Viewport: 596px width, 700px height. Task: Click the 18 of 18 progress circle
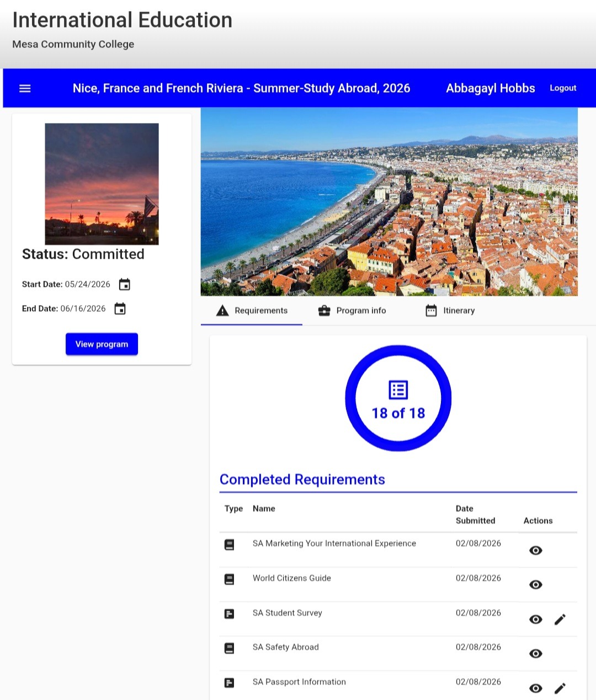[x=398, y=398]
